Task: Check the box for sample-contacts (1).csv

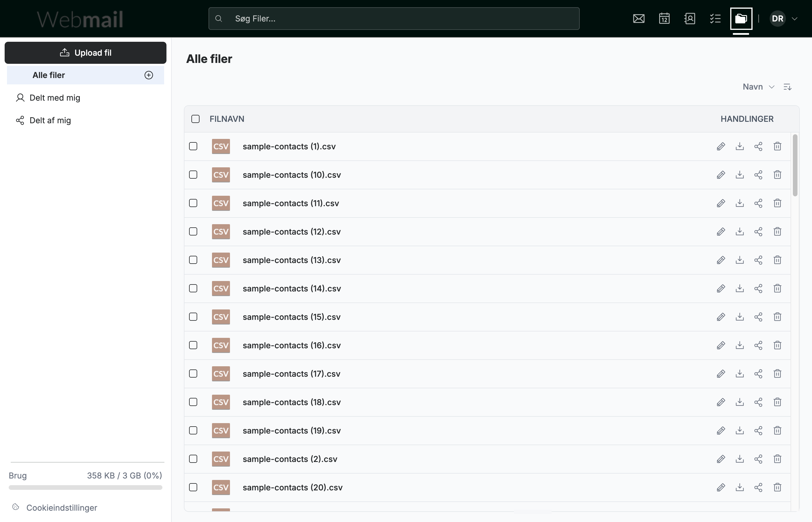Action: click(x=193, y=146)
